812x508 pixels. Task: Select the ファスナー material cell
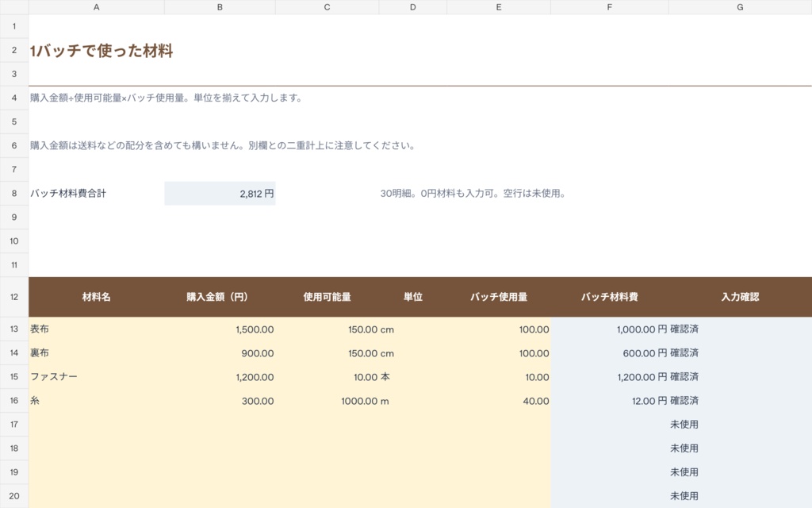click(x=96, y=377)
